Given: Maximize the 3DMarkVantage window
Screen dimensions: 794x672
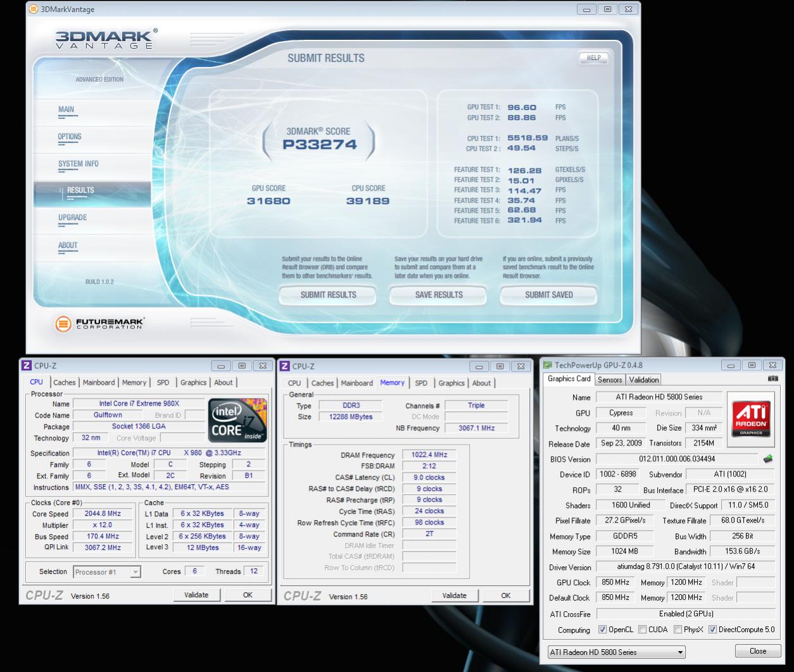Looking at the screenshot, I should tap(607, 9).
